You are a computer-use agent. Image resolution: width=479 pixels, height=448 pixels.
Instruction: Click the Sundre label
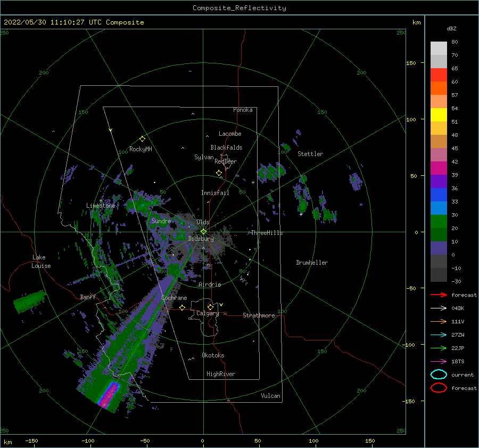(161, 221)
